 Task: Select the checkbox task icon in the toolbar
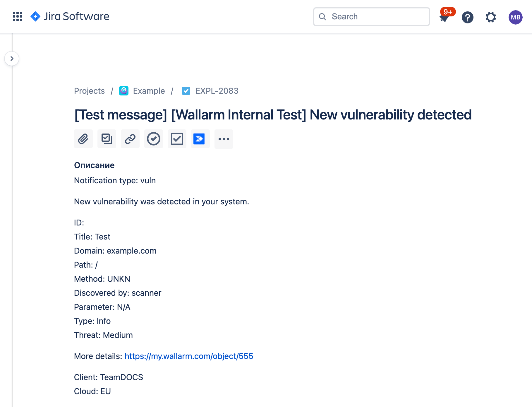click(x=177, y=139)
